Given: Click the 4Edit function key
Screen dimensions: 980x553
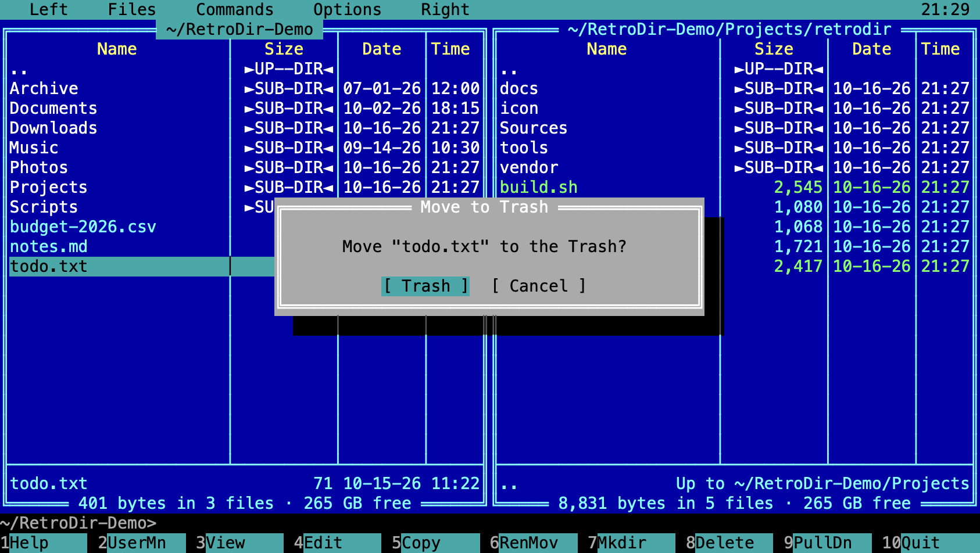Looking at the screenshot, I should tap(337, 543).
